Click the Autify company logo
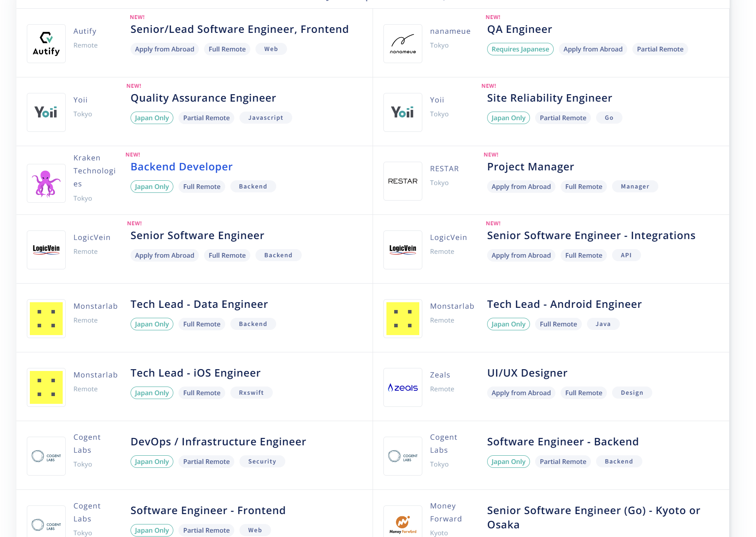Viewport: 756px width, 537px height. click(x=46, y=44)
